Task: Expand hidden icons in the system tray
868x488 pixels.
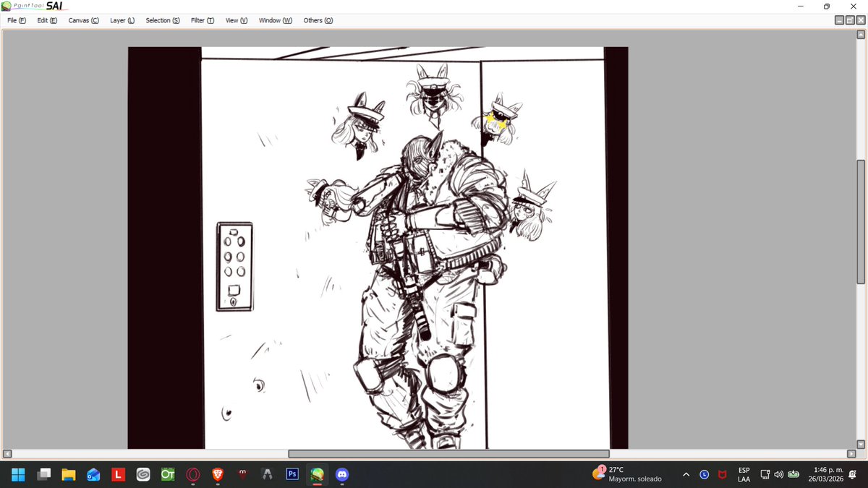Action: pyautogui.click(x=686, y=475)
